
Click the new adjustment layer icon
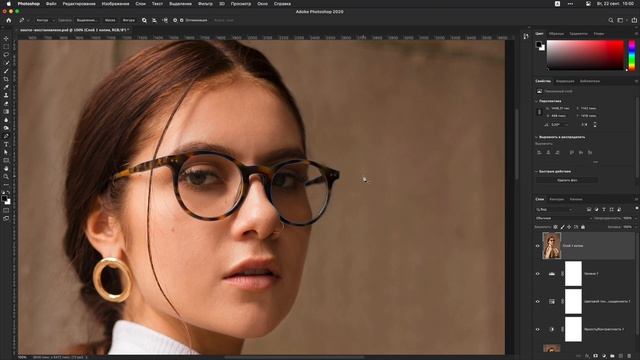[604, 356]
